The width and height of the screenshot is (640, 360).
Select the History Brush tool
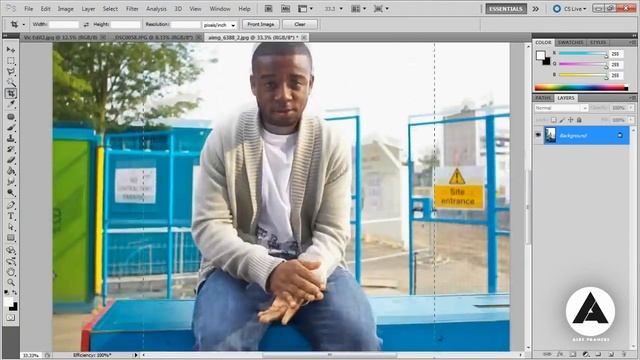coord(11,149)
